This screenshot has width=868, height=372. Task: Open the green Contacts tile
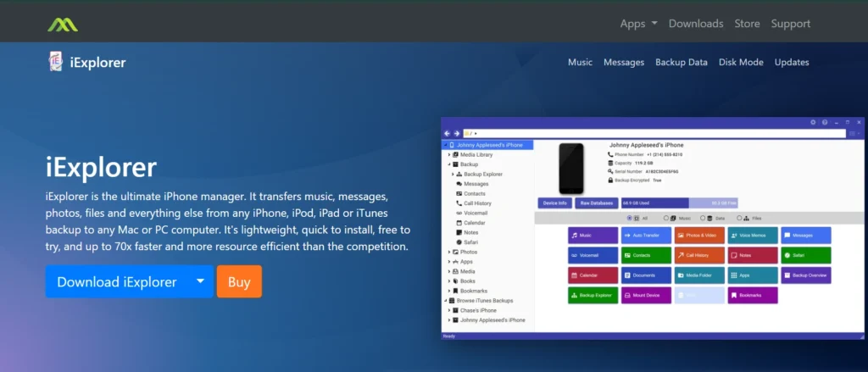[646, 255]
